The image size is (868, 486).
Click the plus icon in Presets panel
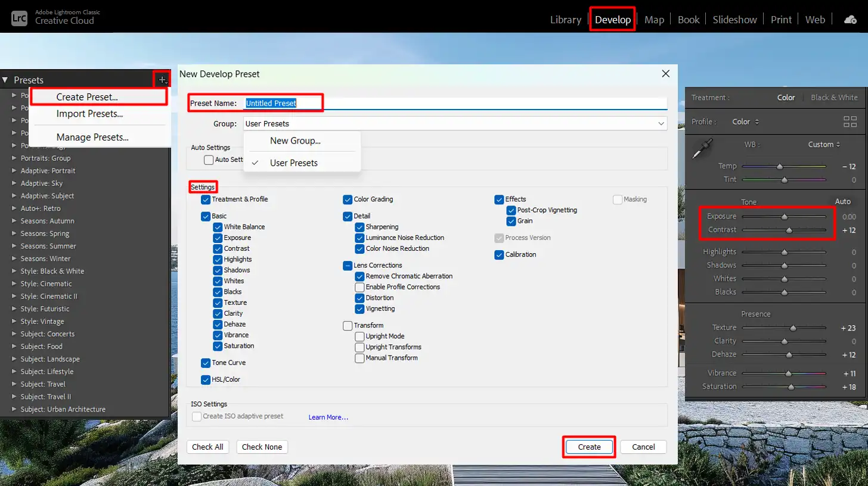click(162, 79)
